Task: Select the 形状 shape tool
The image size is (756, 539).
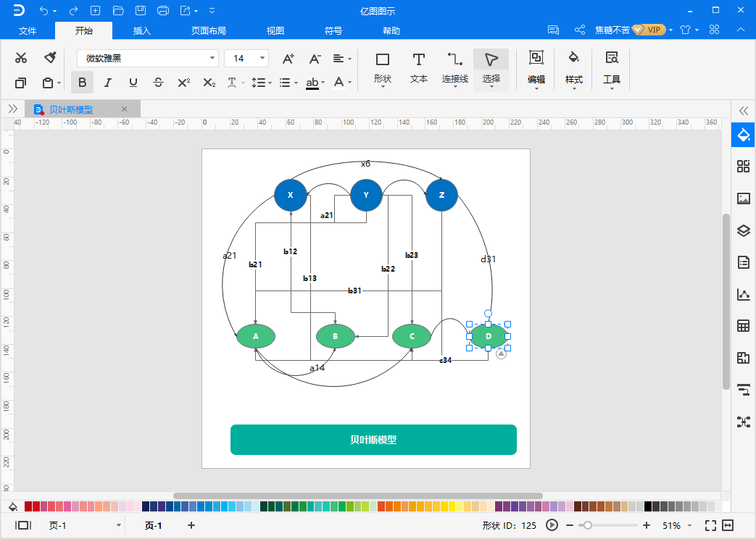Action: tap(382, 68)
